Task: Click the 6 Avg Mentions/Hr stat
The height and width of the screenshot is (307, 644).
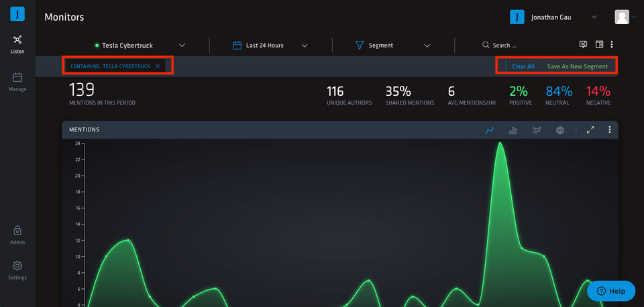Action: [472, 96]
